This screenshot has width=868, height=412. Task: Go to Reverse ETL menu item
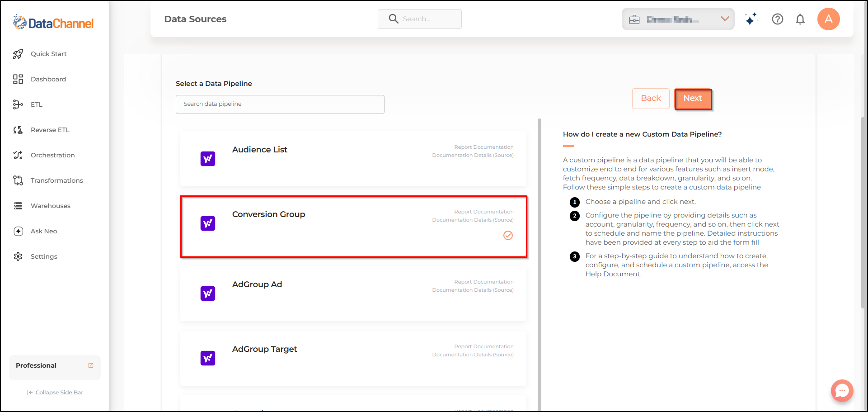click(50, 130)
